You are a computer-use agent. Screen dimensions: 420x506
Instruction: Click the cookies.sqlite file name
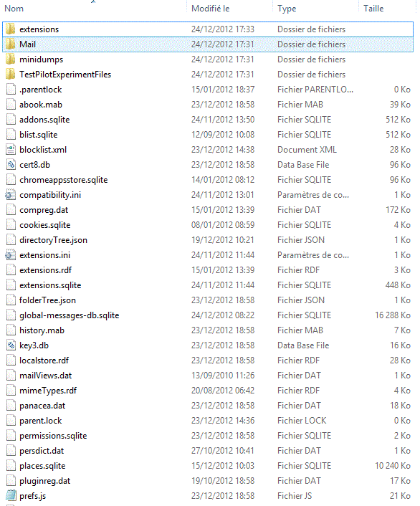[x=45, y=225]
